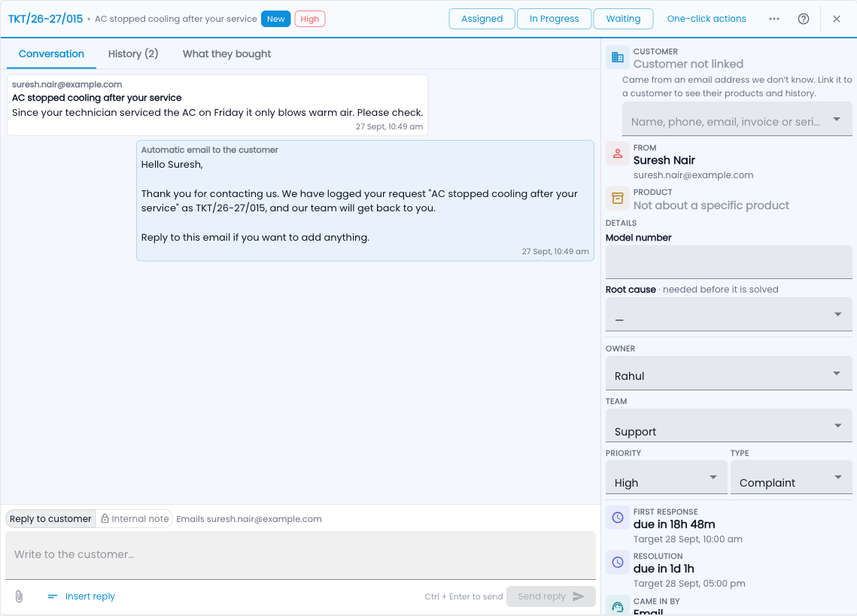Open the What they bought tab
The image size is (857, 616).
coord(226,53)
